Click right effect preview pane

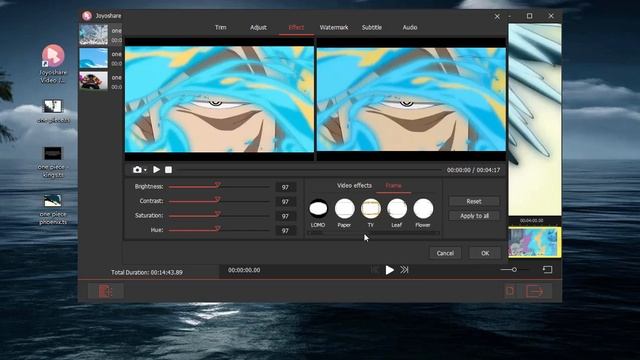411,99
